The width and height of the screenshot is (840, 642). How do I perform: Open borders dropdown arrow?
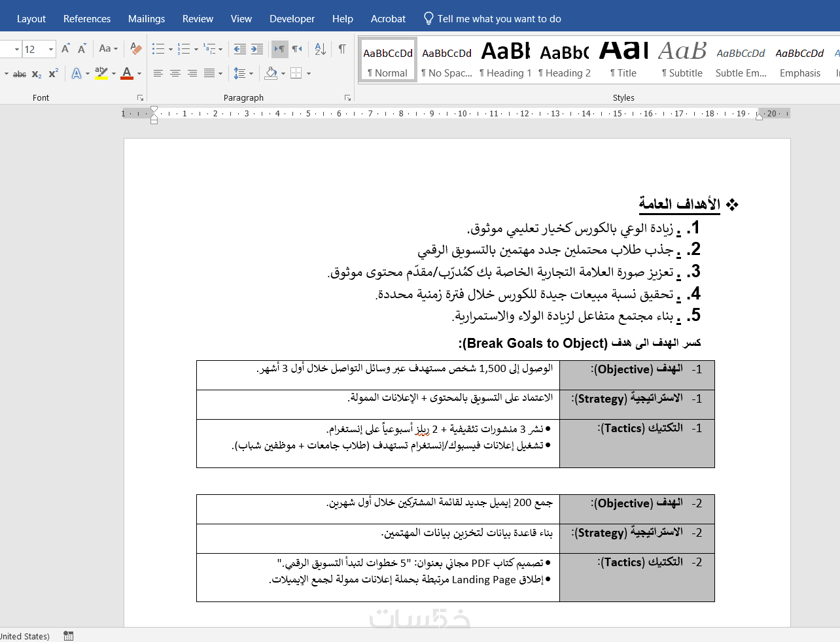pyautogui.click(x=309, y=73)
